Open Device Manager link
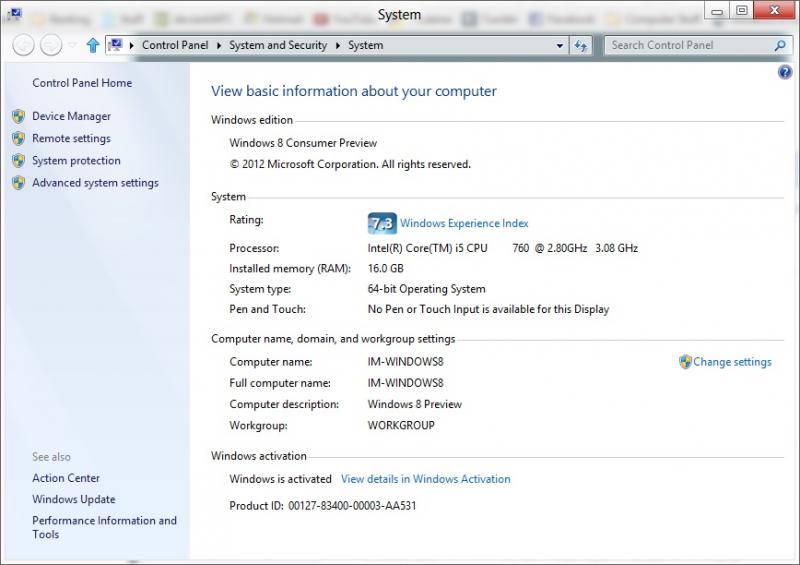Screen dimensions: 800x565 pyautogui.click(x=71, y=116)
